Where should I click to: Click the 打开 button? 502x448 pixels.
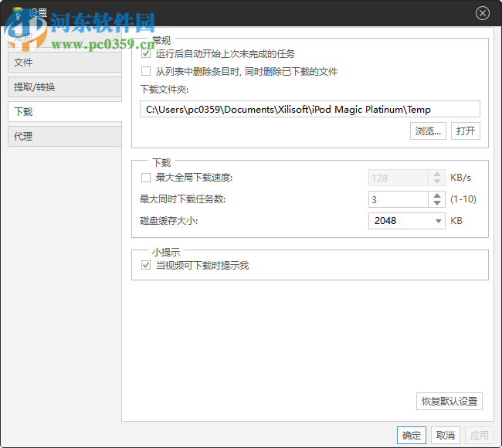465,131
